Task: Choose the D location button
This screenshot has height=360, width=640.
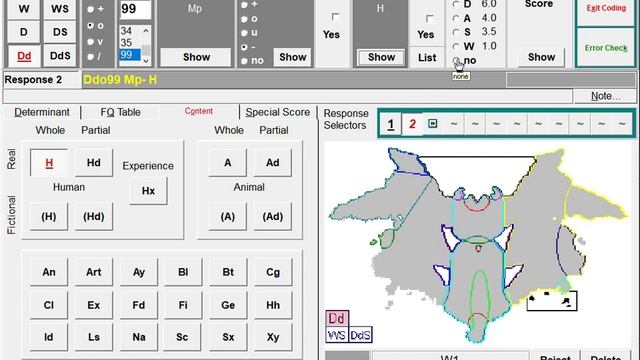Action: [x=24, y=32]
